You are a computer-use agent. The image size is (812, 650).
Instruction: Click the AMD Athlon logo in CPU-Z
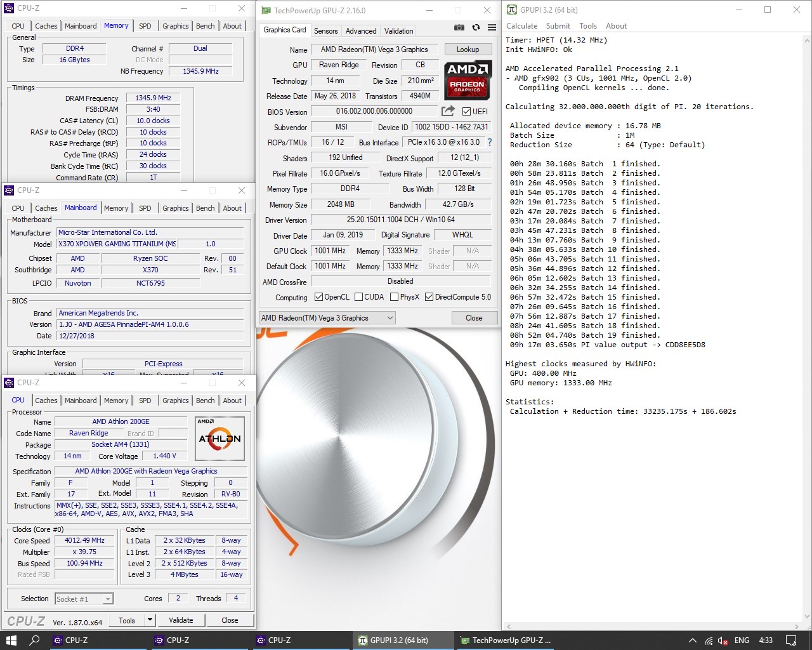219,438
